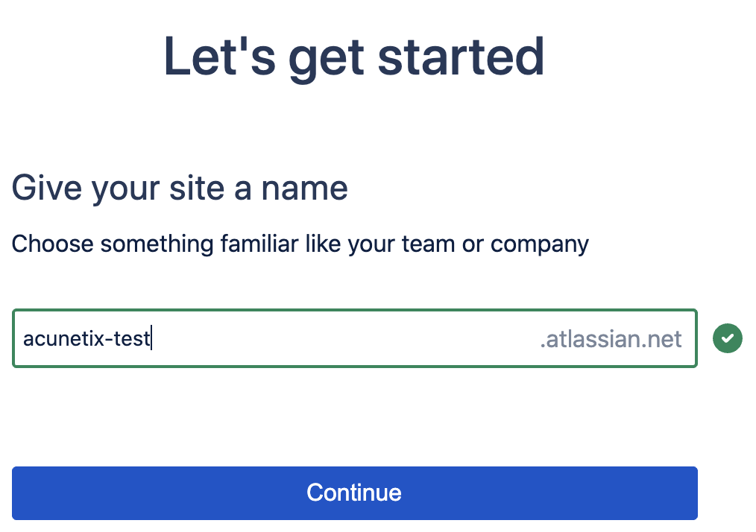This screenshot has height=532, width=756.
Task: Click the word "team" in the description
Action: pos(428,244)
